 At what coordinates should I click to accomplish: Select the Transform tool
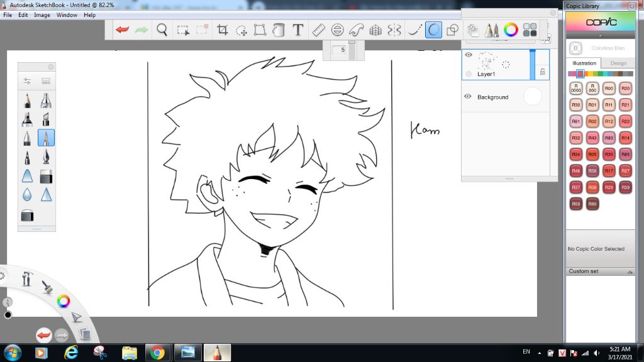point(260,30)
